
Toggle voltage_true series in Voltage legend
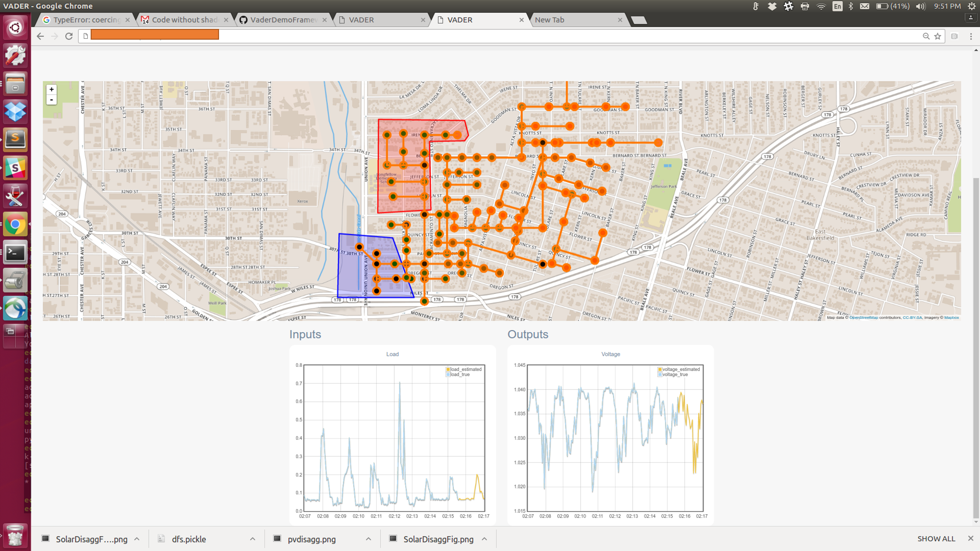674,375
